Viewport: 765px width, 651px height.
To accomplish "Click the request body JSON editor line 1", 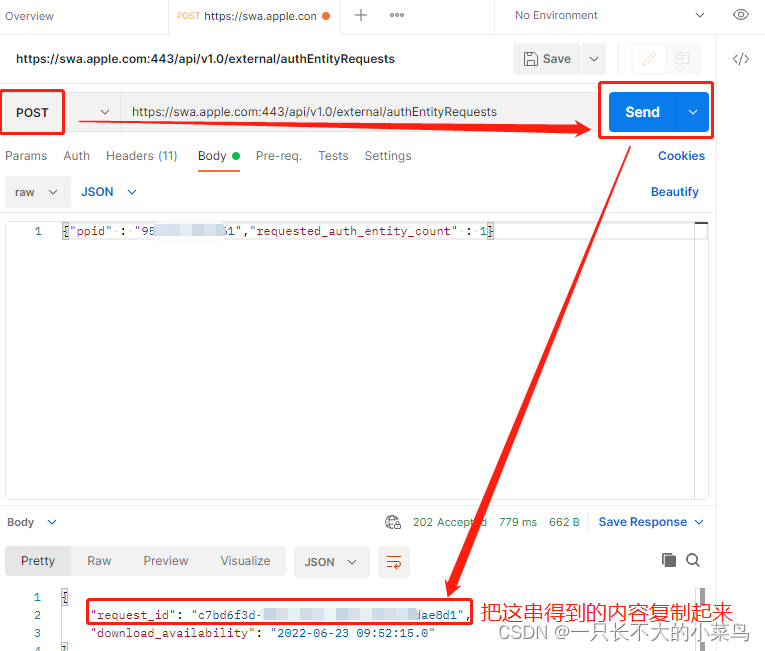I will [x=278, y=231].
